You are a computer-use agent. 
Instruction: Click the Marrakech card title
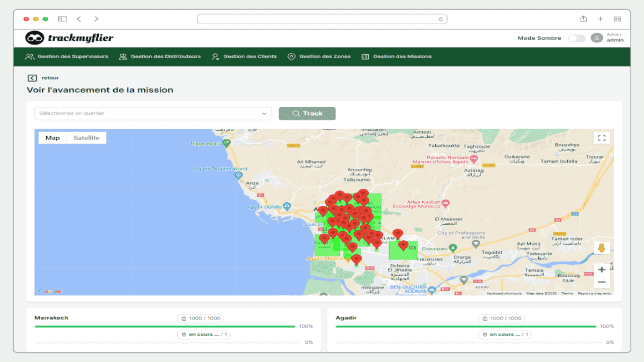pos(52,318)
